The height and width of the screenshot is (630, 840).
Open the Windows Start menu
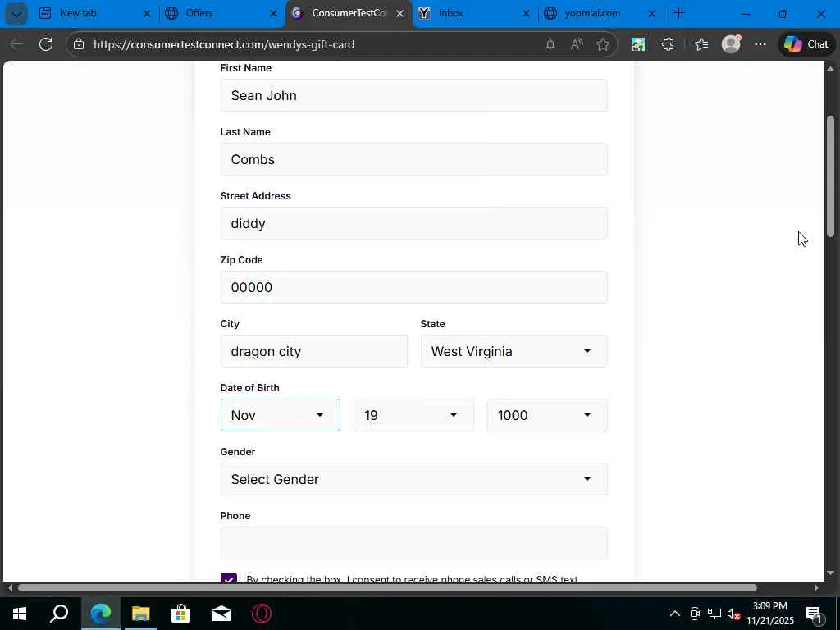[x=20, y=614]
